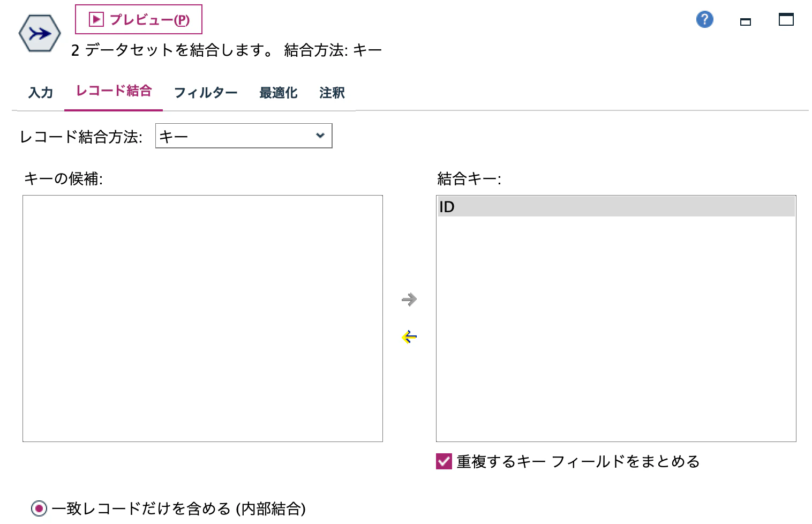The image size is (812, 524).
Task: Remove the merge key with the yellow left arrow
Action: point(409,337)
